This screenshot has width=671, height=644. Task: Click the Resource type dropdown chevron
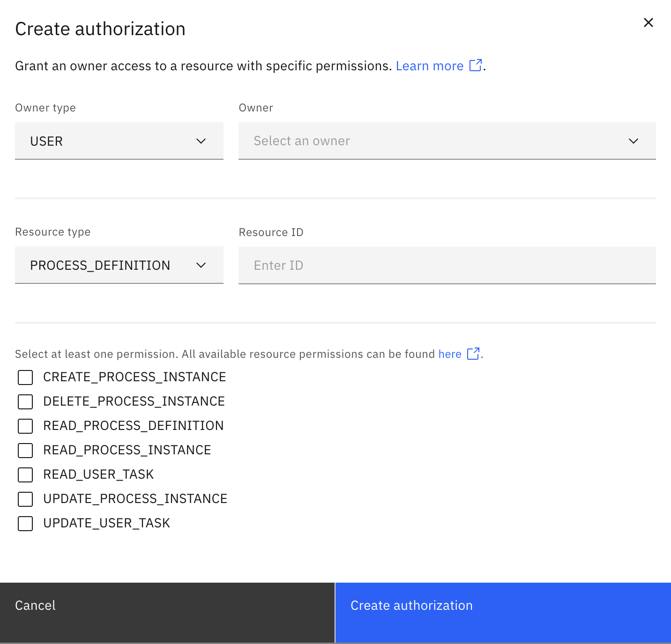(201, 265)
